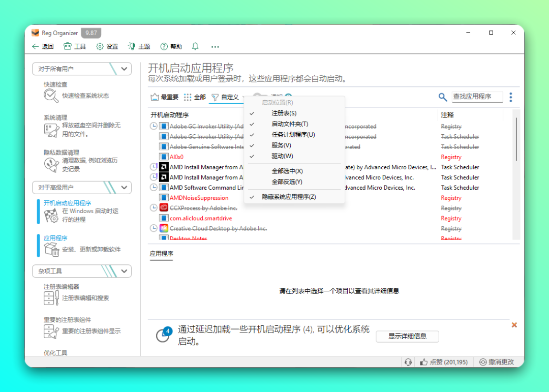Click the AMD logo icon of the Task Scheduler row ending 'vanced Micro Devices, Inc.'
Viewport: 549px width, 392px height.
pyautogui.click(x=164, y=177)
